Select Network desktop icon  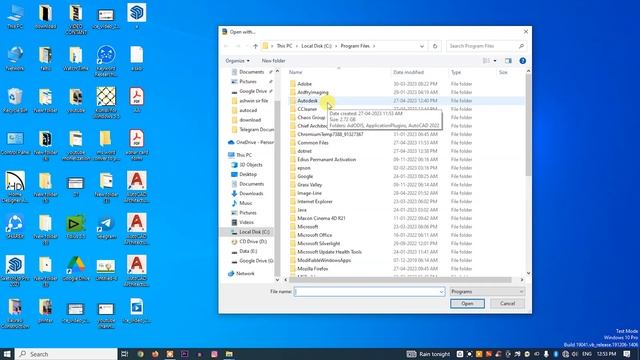[x=15, y=58]
